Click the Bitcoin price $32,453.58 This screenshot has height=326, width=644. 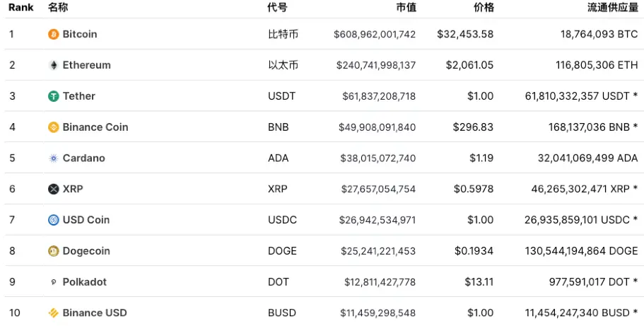point(465,34)
